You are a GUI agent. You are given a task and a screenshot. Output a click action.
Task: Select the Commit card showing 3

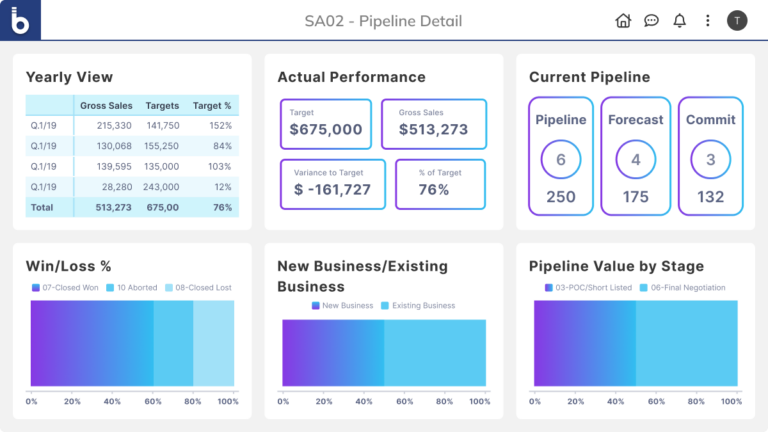pos(711,155)
